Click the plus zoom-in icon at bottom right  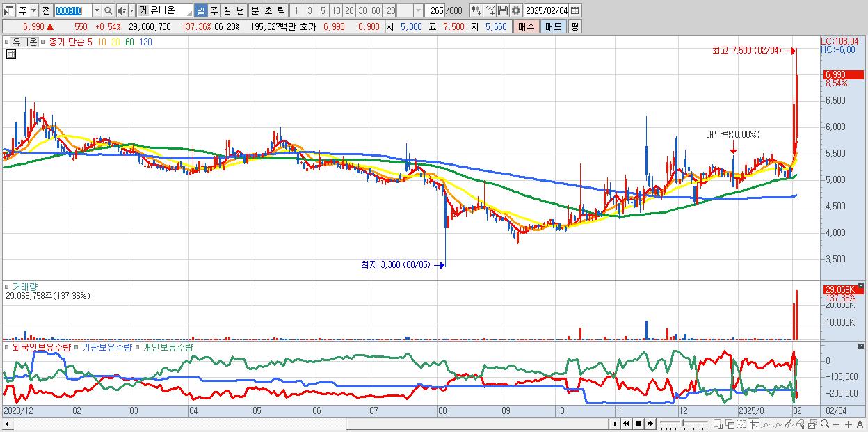[x=849, y=424]
